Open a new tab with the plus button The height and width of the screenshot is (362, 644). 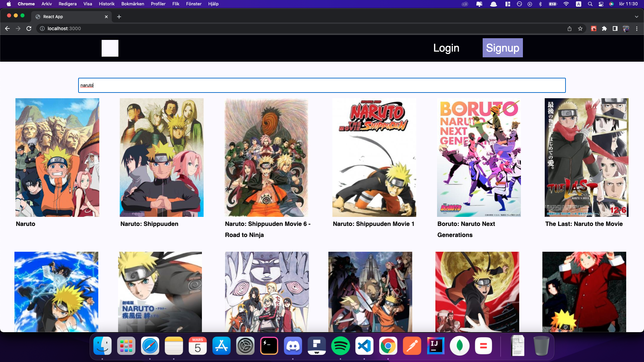tap(119, 17)
